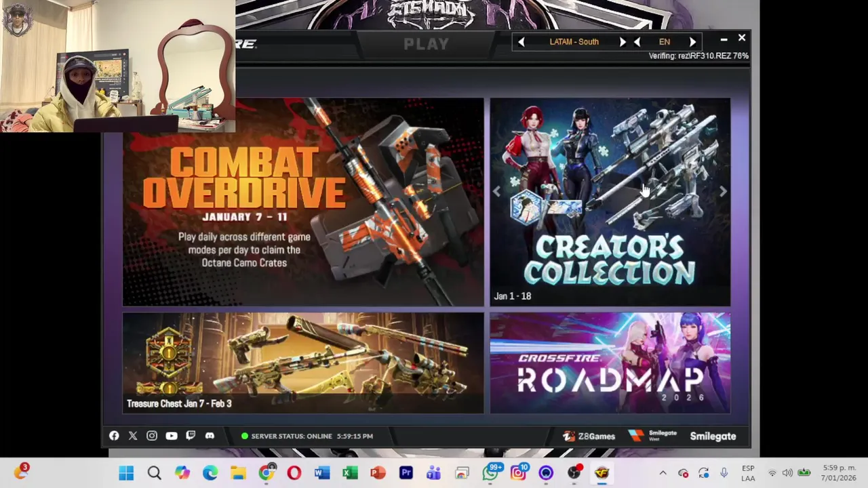The width and height of the screenshot is (868, 488).
Task: Open the Discord social icon
Action: 210,436
